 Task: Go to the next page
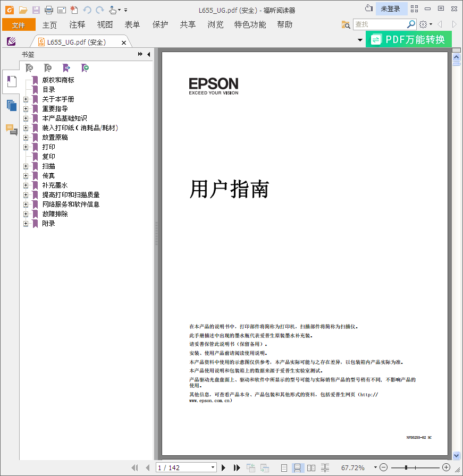[x=224, y=467]
